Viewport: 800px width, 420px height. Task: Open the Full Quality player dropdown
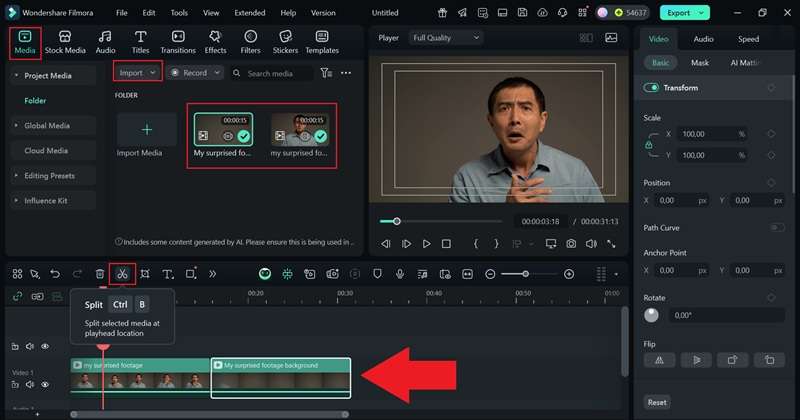(x=445, y=38)
